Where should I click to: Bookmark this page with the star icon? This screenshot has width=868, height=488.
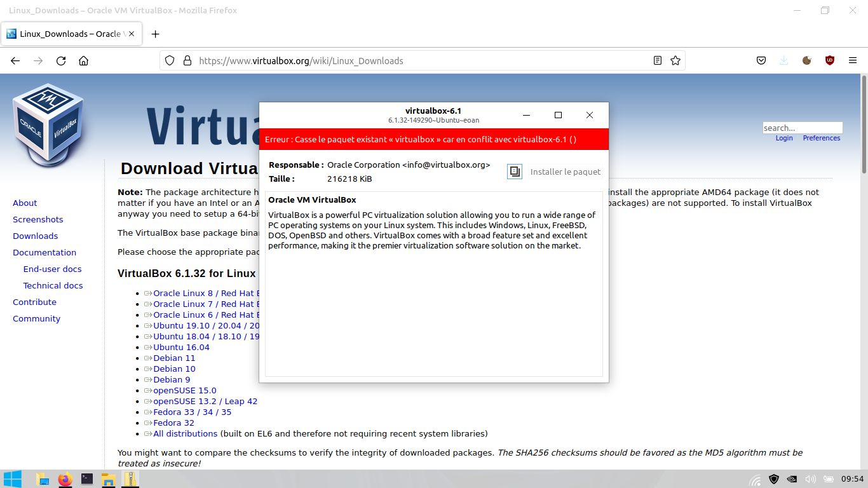click(675, 61)
